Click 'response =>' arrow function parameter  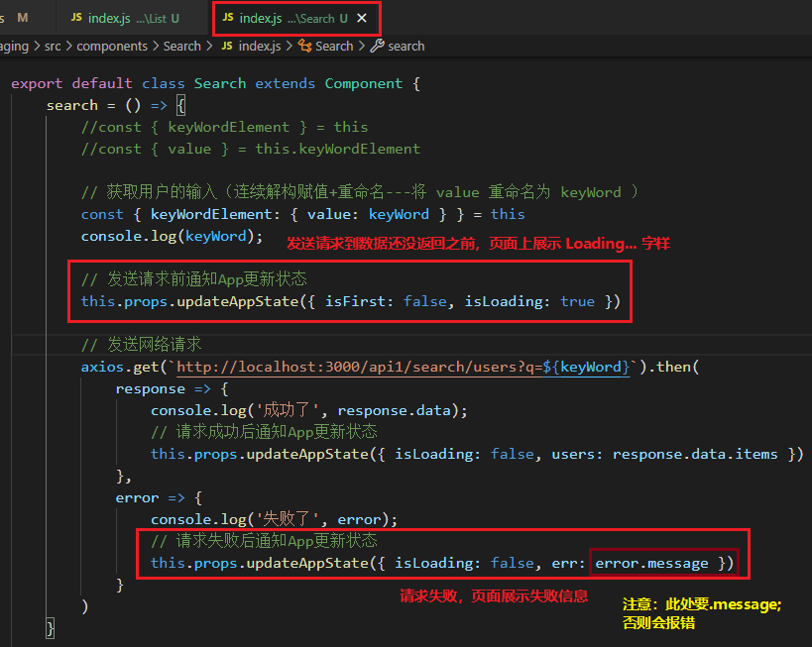pyautogui.click(x=164, y=389)
